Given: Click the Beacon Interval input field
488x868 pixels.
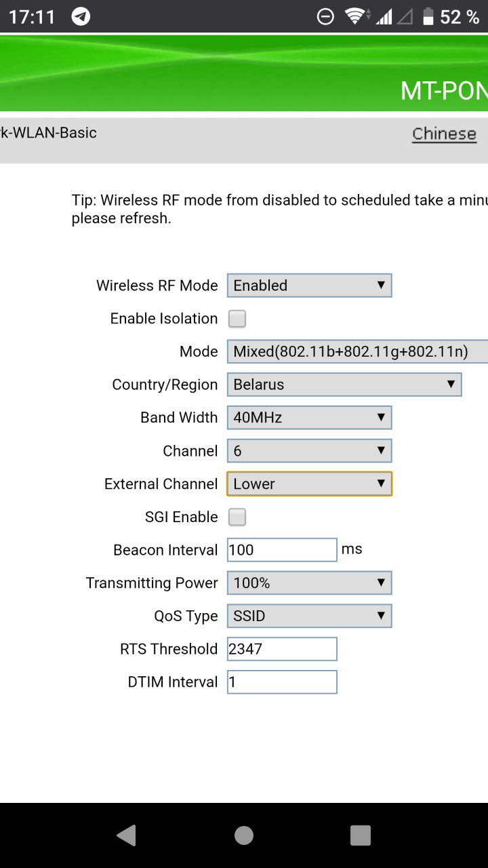Looking at the screenshot, I should [x=282, y=550].
